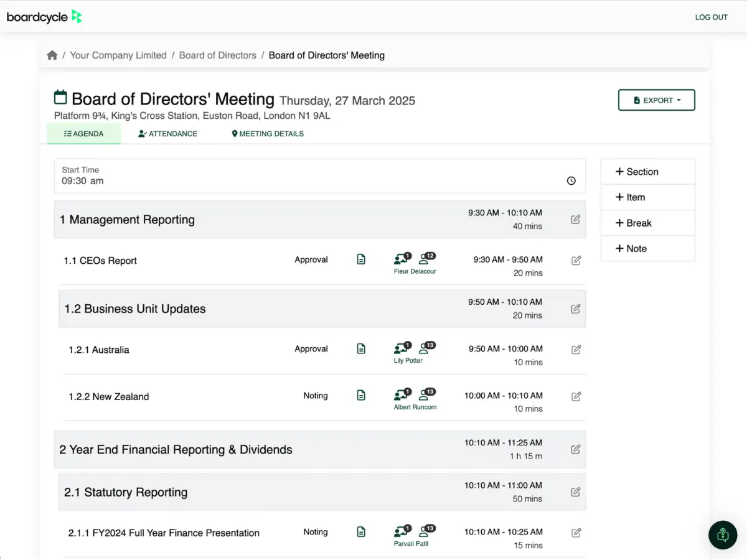Image resolution: width=747 pixels, height=560 pixels.
Task: Open the document icon for CEOs Report
Action: 361,259
